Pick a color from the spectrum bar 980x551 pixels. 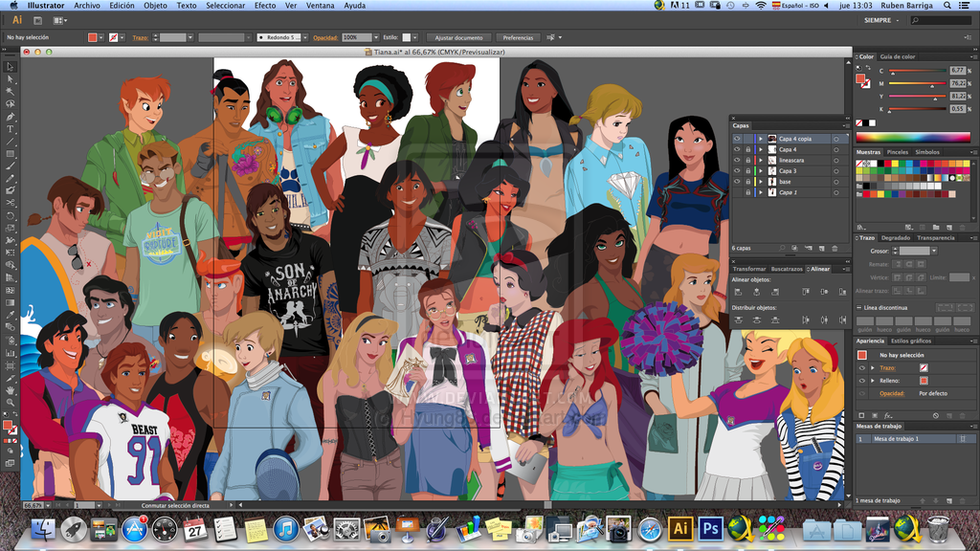click(x=912, y=137)
